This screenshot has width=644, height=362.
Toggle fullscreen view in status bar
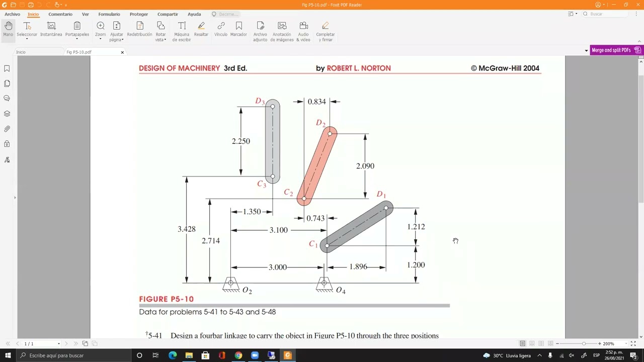[633, 343]
